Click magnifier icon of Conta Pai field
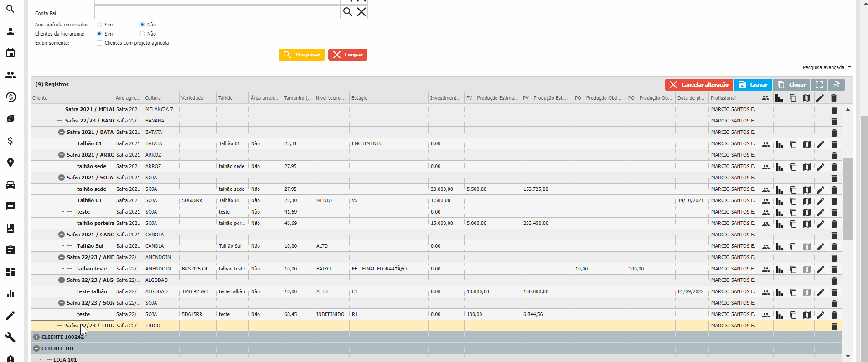The image size is (868, 362). [x=347, y=12]
